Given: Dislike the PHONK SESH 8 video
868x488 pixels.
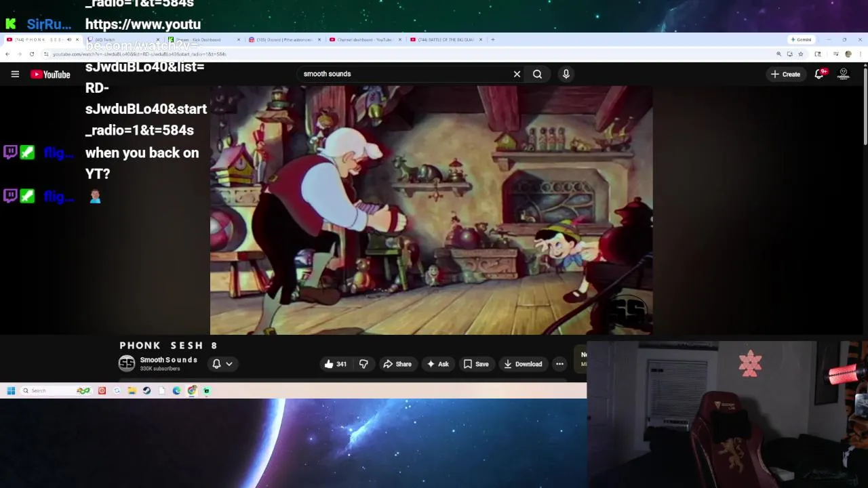Looking at the screenshot, I should (x=363, y=364).
